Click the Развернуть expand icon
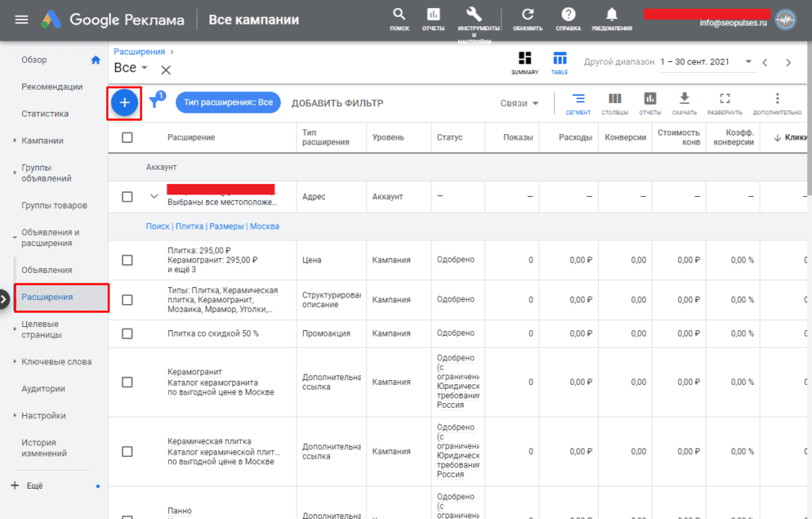Image resolution: width=812 pixels, height=519 pixels. click(725, 102)
